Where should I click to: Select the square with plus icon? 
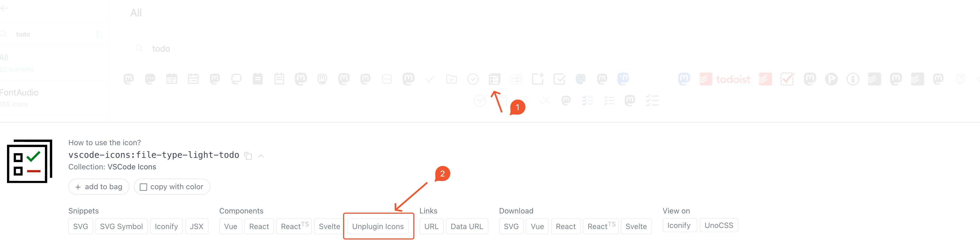538,79
